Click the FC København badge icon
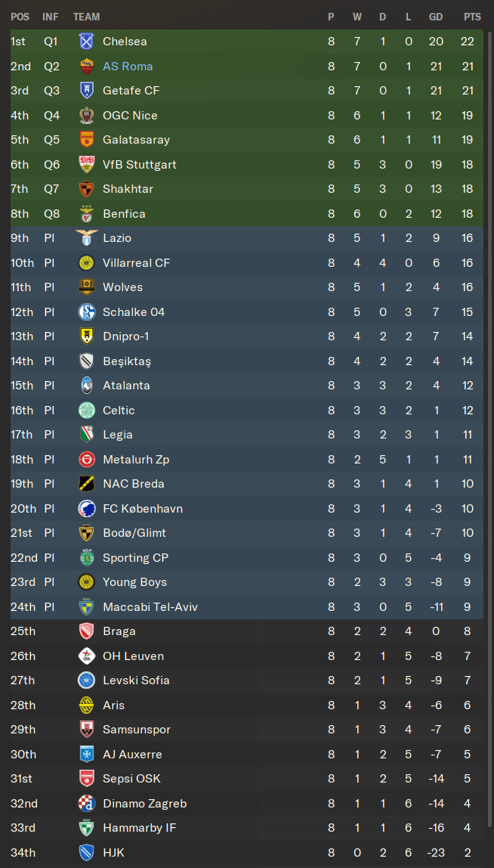 tap(86, 509)
